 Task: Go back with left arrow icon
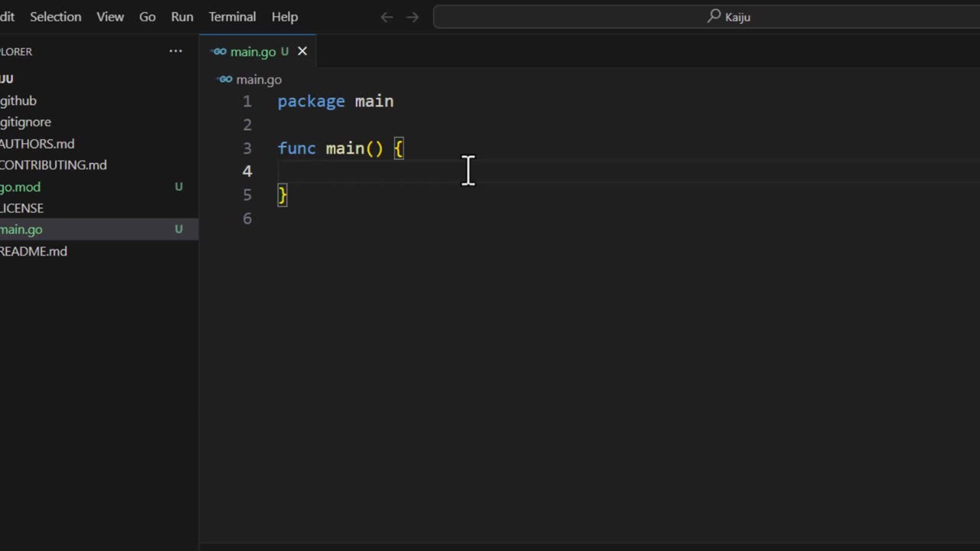click(387, 17)
